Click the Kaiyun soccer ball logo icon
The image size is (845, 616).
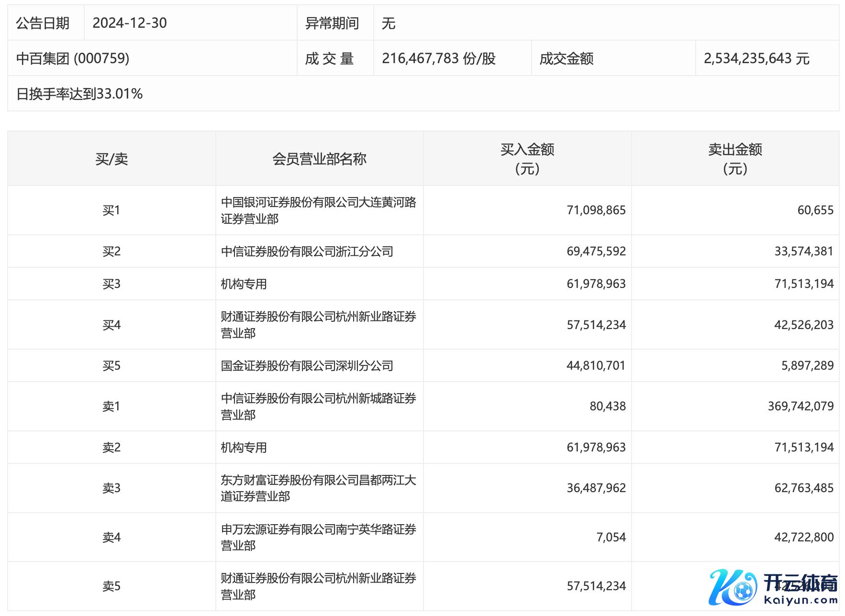pos(732,587)
